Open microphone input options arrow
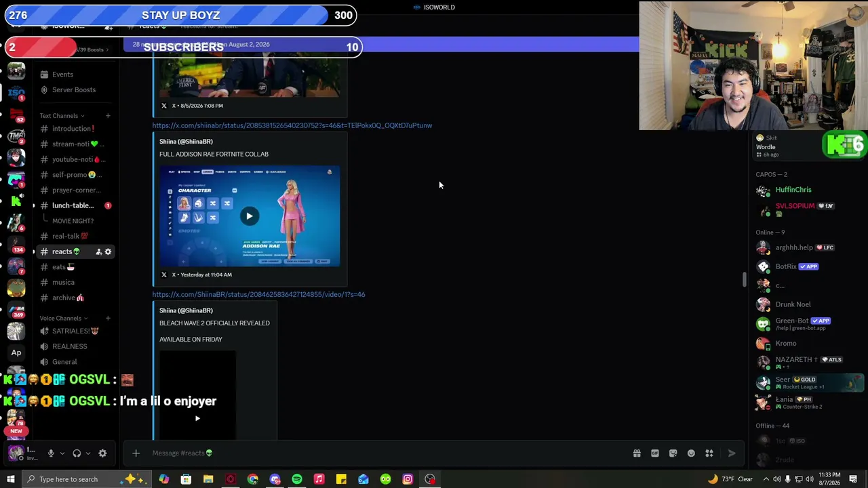The height and width of the screenshot is (488, 868). coord(62,453)
